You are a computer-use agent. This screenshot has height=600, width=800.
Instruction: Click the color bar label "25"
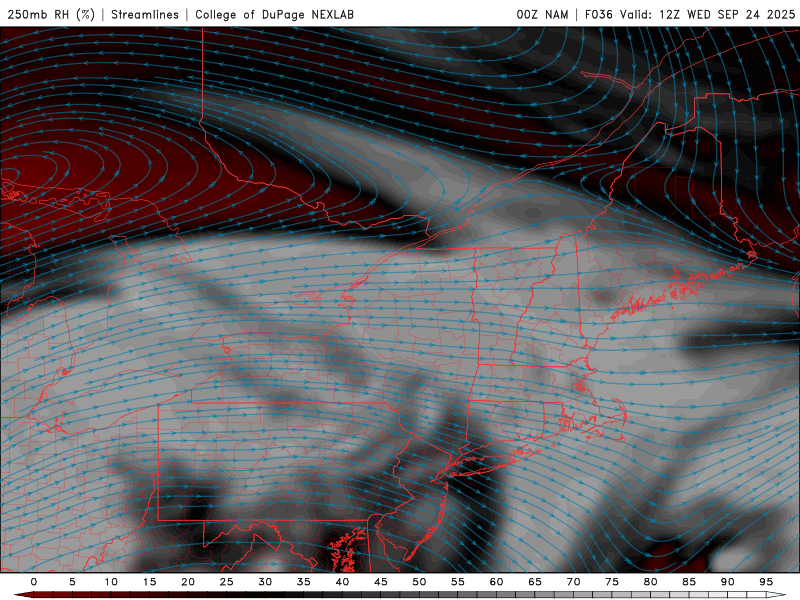227,582
